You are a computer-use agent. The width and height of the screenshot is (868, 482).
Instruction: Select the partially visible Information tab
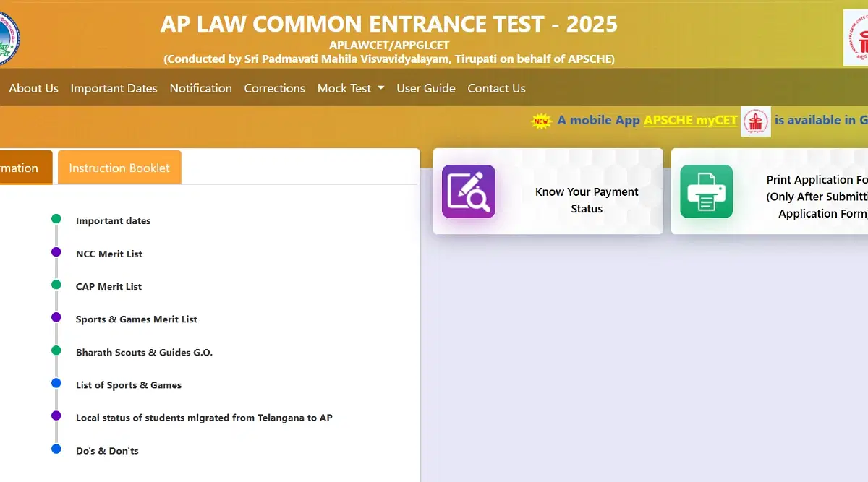pos(25,168)
